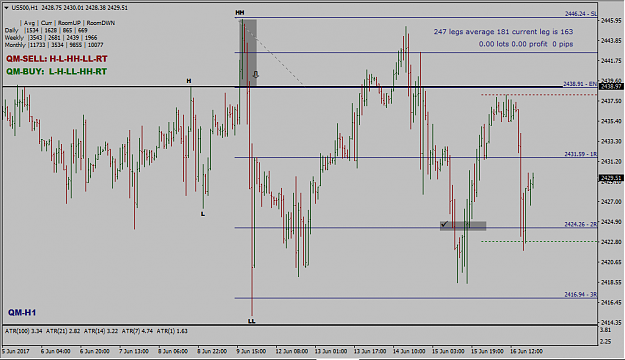Click the 2416.94 - 3R level label
Viewport: 625px width, 360px height.
click(x=580, y=295)
